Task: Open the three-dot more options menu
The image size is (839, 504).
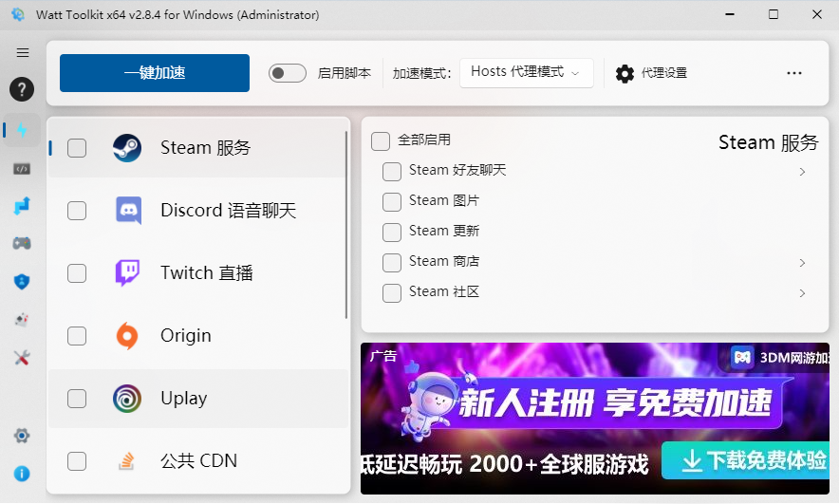Action: click(x=794, y=73)
